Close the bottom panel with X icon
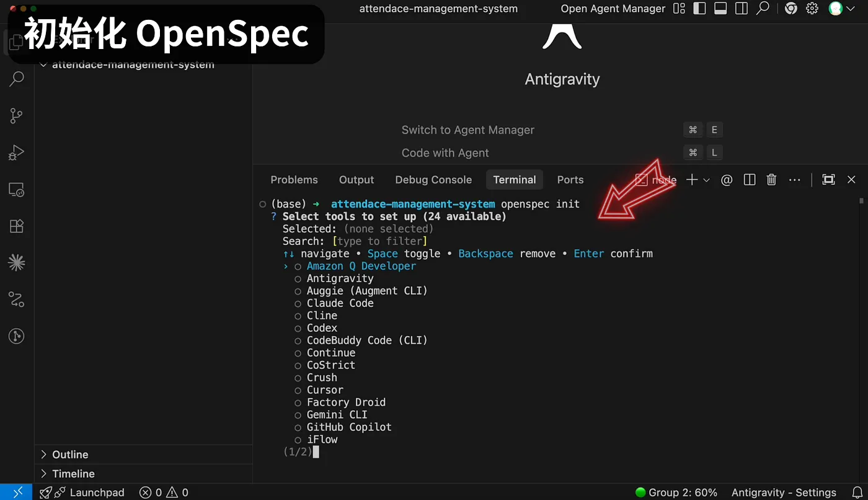Screen dimensions: 868x500 tap(851, 180)
